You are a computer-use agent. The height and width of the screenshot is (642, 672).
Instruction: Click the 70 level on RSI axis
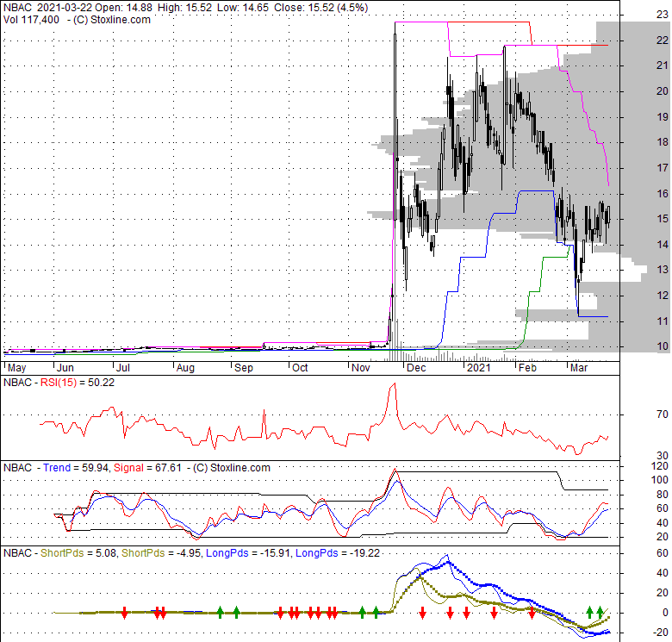point(663,414)
